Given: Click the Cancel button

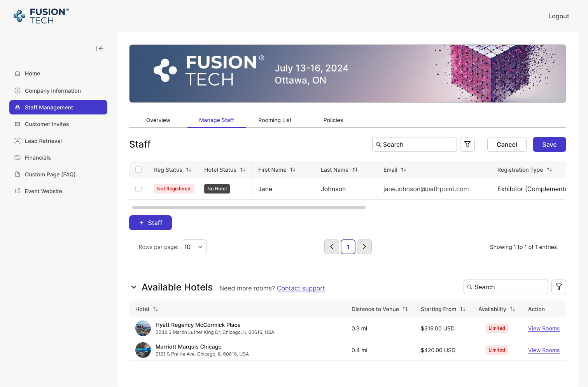Looking at the screenshot, I should 507,144.
